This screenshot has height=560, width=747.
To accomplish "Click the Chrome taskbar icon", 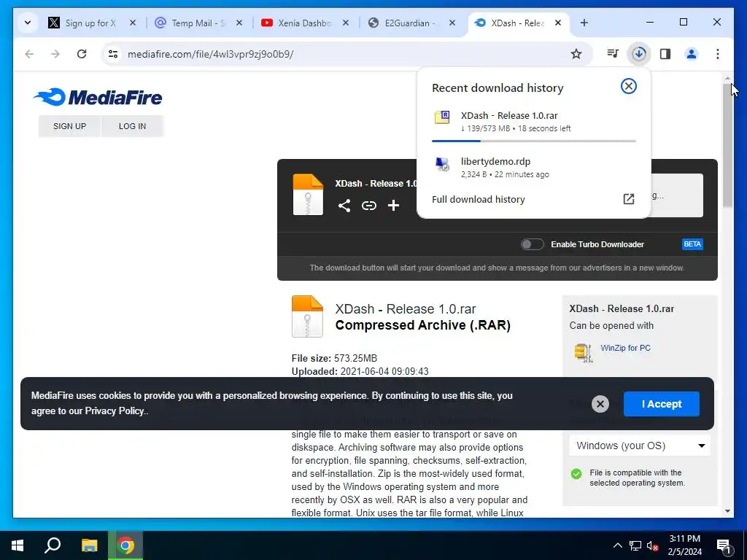I will 125,545.
